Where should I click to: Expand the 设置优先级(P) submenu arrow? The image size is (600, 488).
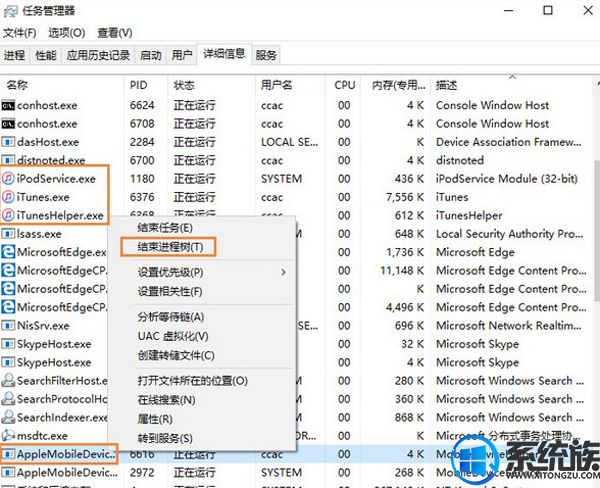pyautogui.click(x=284, y=272)
